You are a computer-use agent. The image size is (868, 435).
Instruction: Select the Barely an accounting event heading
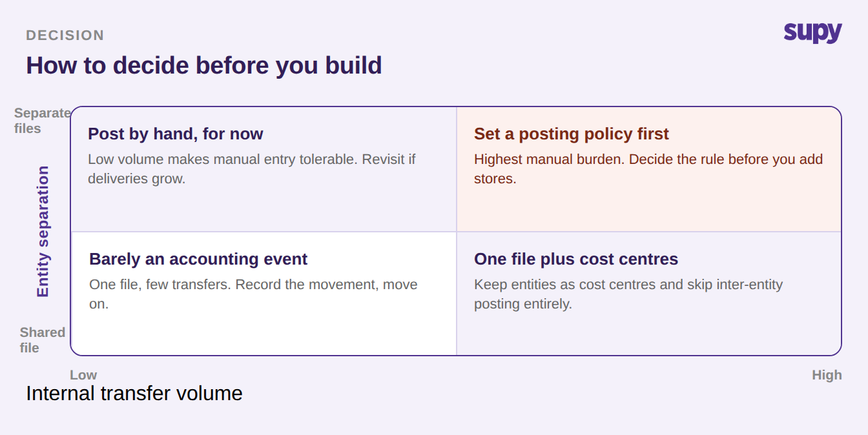pyautogui.click(x=198, y=259)
